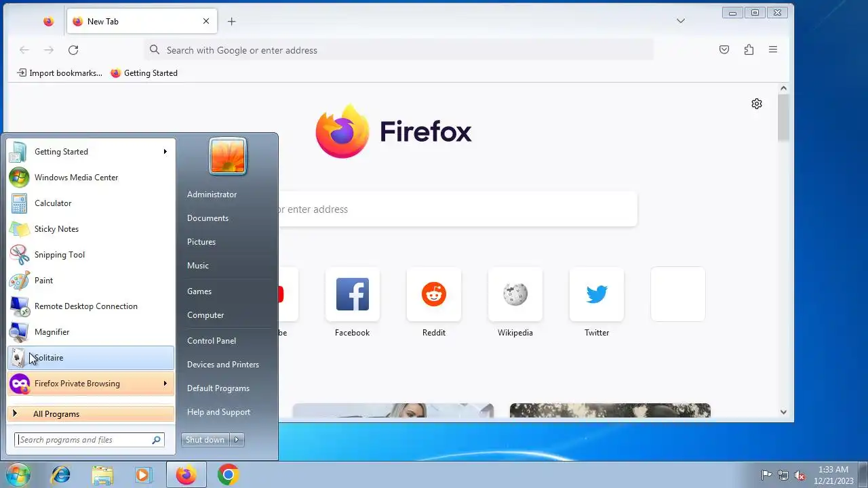Image resolution: width=868 pixels, height=488 pixels.
Task: Launch Windows Media Center
Action: point(91,178)
